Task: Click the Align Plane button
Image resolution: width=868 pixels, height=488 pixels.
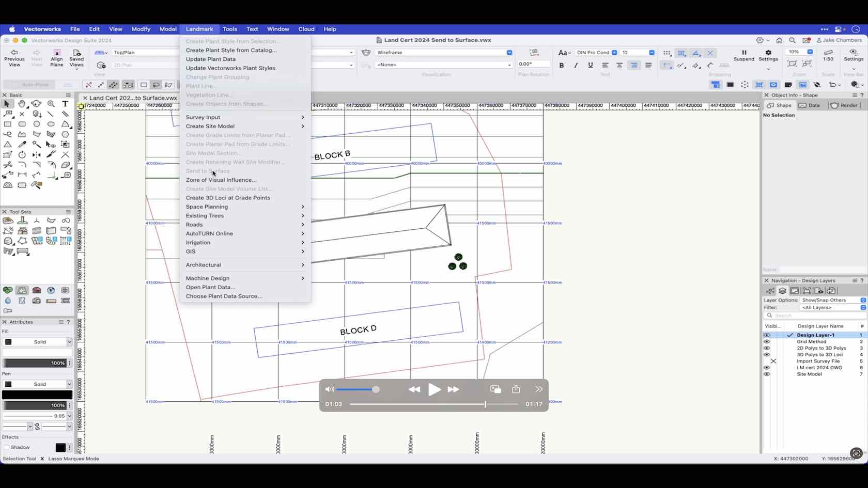Action: [x=57, y=57]
